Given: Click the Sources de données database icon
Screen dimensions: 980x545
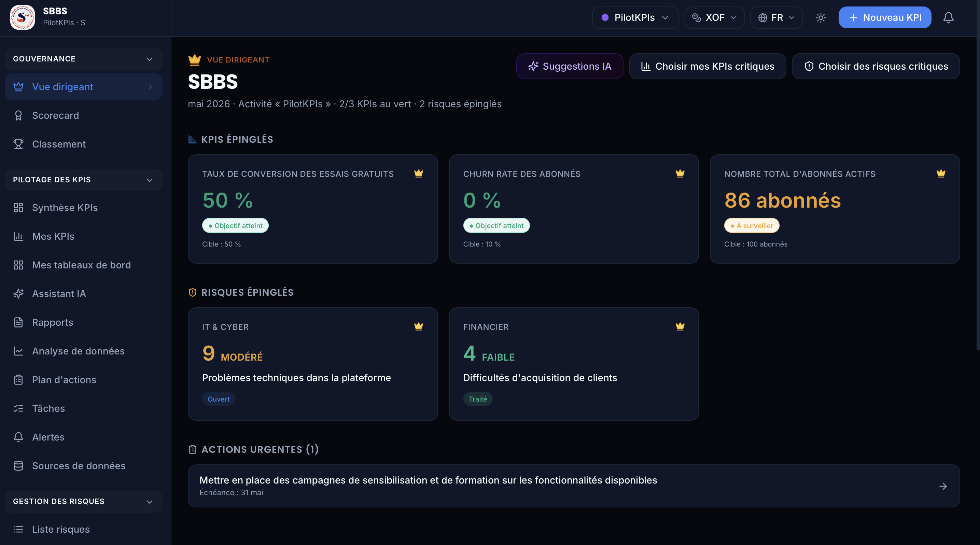Looking at the screenshot, I should tap(18, 466).
